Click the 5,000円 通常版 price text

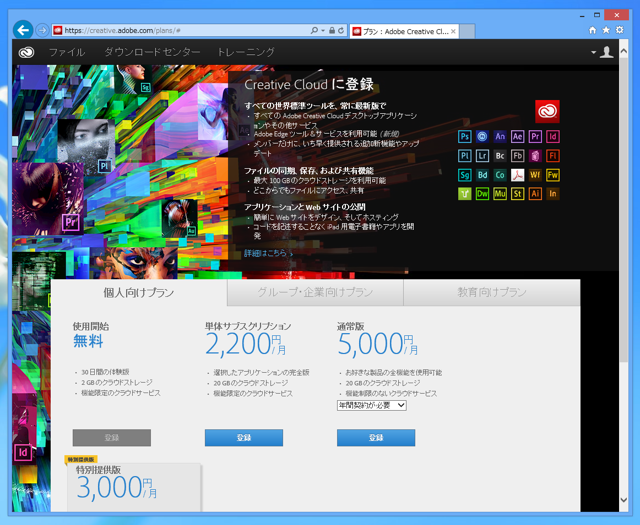point(378,344)
